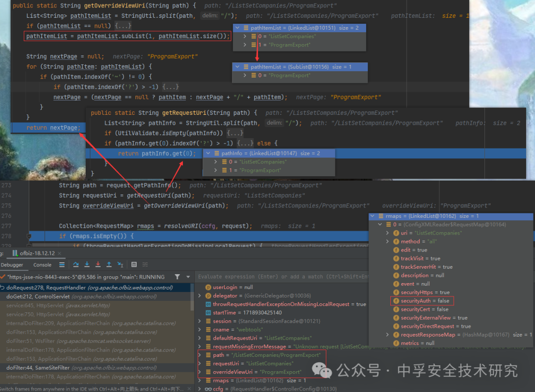
Task: Click securityExternalView = true entry
Action: point(434,318)
